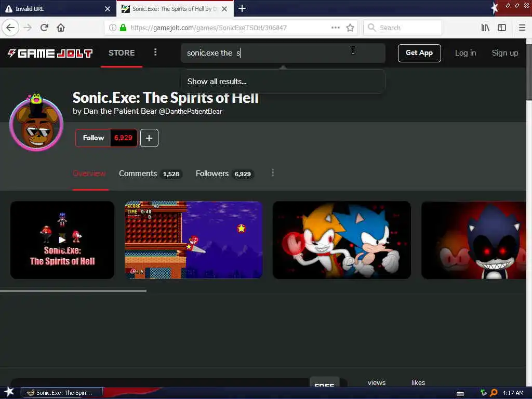Viewport: 532px width, 399px height.
Task: Open the @DanthePatientBear profile link
Action: pyautogui.click(x=190, y=111)
